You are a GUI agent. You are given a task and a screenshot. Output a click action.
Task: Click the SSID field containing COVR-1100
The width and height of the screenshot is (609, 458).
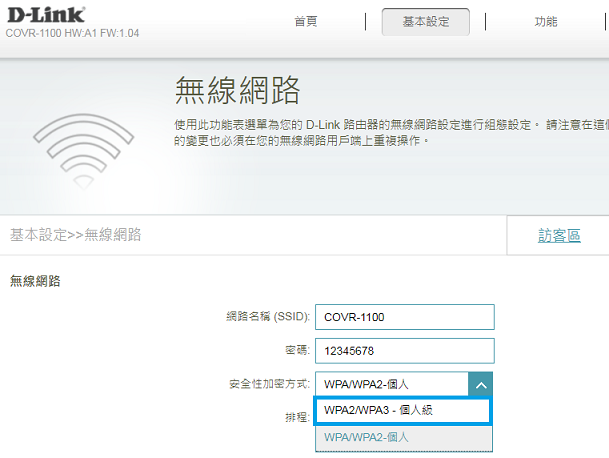point(405,317)
